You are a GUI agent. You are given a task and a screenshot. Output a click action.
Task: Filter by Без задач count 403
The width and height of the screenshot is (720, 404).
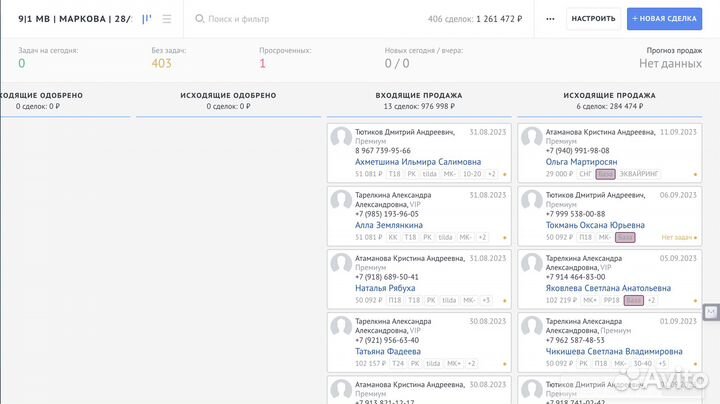point(162,63)
